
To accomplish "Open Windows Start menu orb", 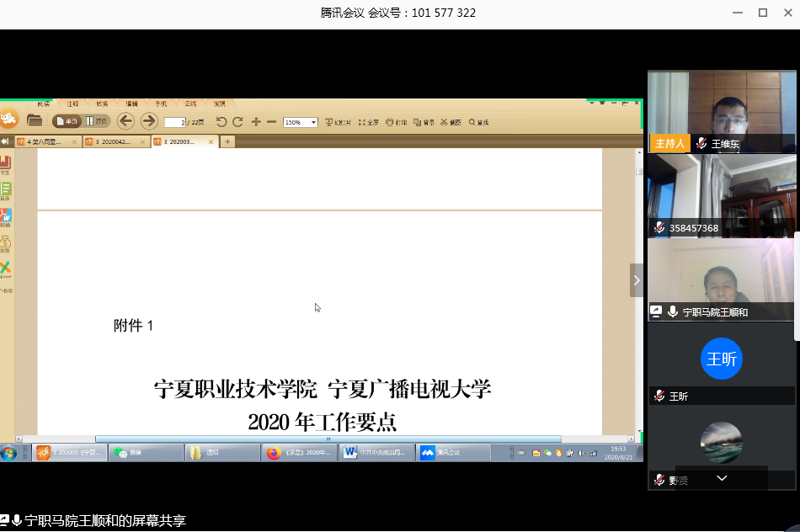I will coord(8,452).
